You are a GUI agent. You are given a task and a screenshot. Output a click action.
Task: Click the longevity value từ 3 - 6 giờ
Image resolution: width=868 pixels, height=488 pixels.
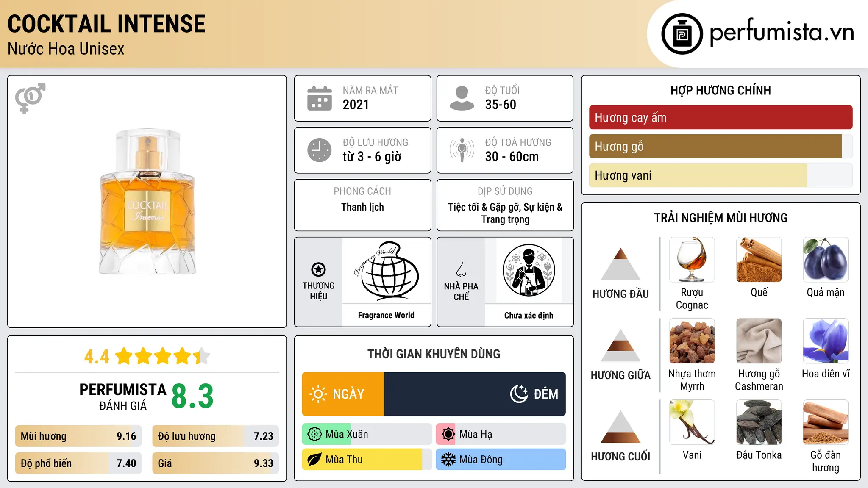[372, 157]
